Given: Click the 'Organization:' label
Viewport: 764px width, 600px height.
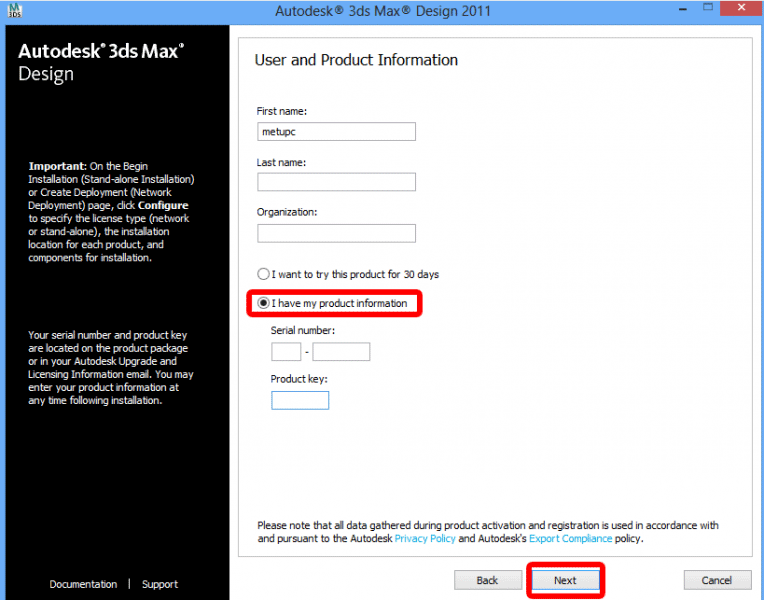Looking at the screenshot, I should coord(287,212).
